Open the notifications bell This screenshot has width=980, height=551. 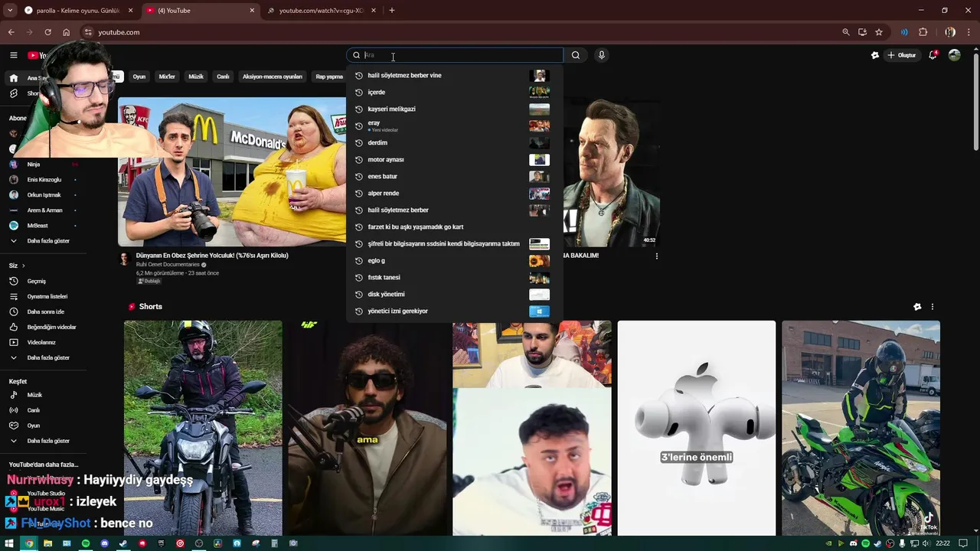click(933, 55)
